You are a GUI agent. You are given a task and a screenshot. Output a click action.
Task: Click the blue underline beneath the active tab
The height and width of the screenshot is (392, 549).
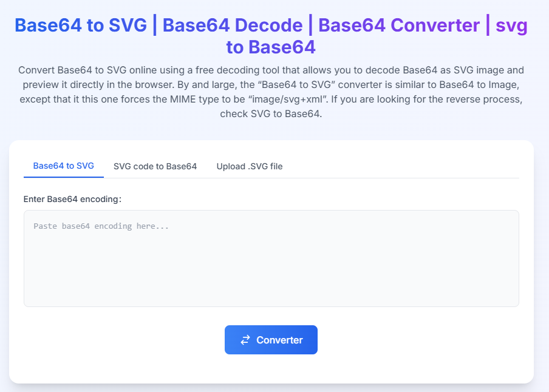pos(64,177)
